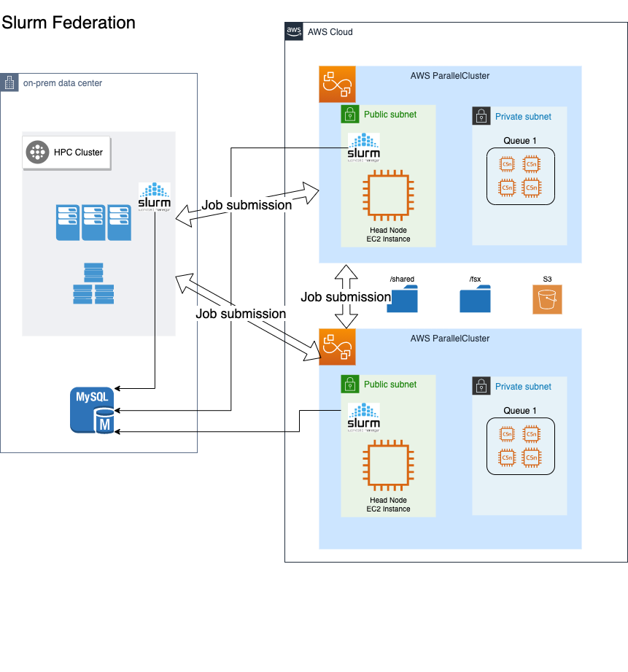The width and height of the screenshot is (628, 672).
Task: Click the upper Queue 1 C5n instances group
Action: [521, 176]
